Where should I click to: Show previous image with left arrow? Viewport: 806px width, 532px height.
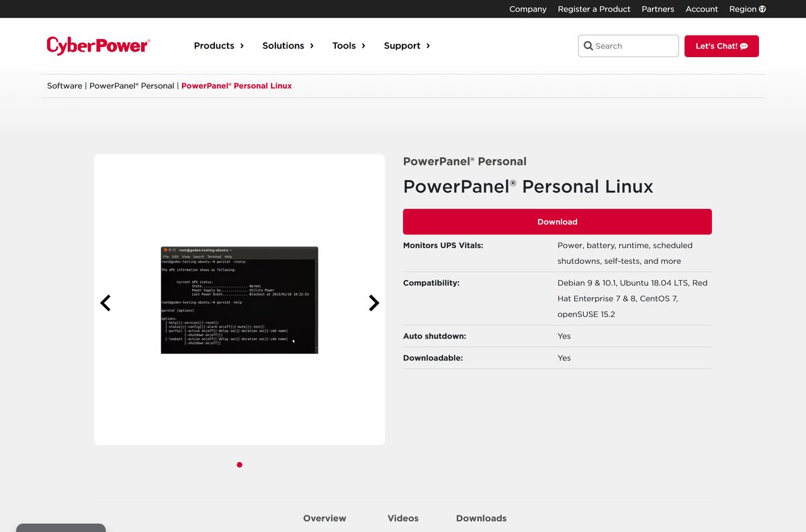[105, 303]
